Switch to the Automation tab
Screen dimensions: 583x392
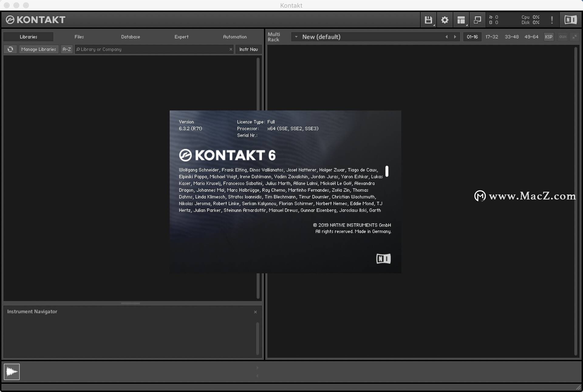235,37
